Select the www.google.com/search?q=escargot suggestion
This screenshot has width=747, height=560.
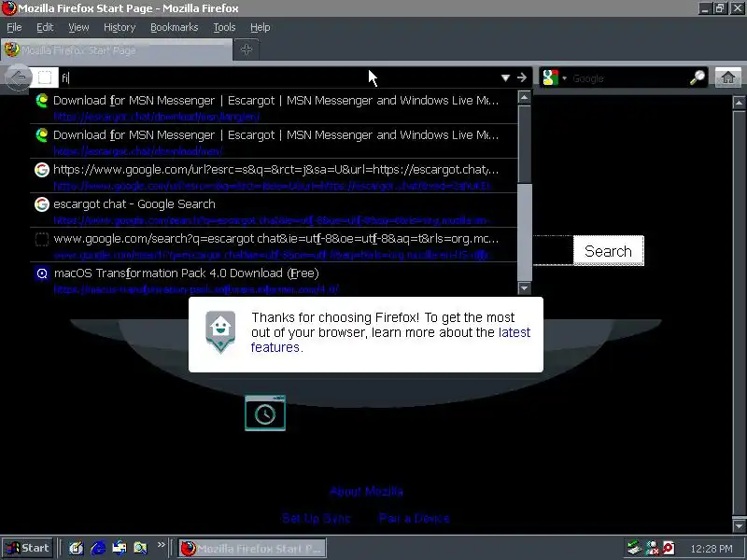click(x=274, y=245)
